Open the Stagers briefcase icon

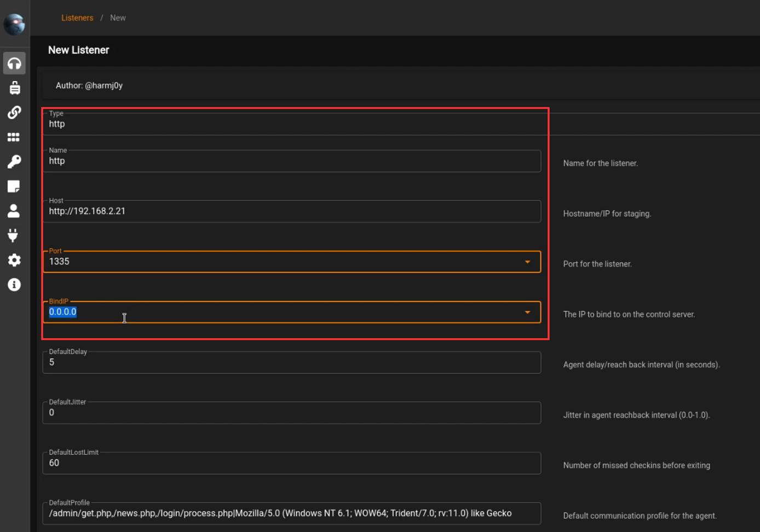(x=14, y=88)
